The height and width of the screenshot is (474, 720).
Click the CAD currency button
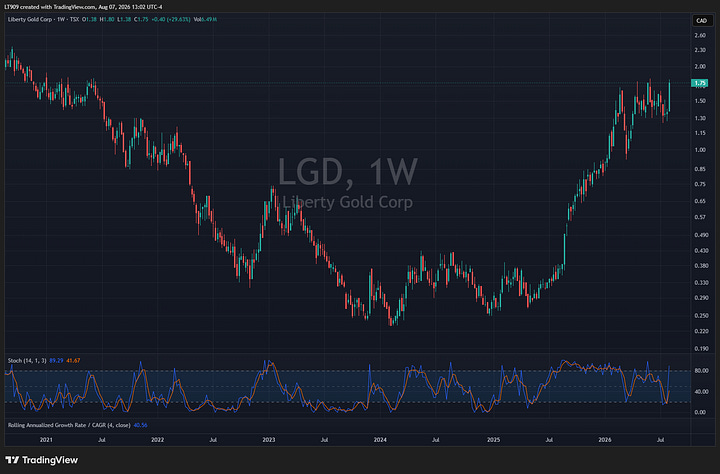[x=701, y=20]
